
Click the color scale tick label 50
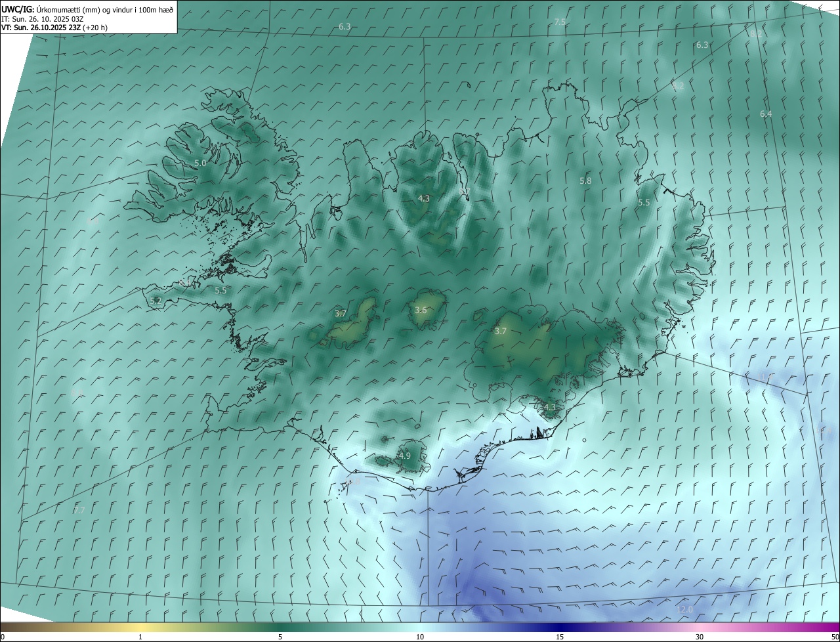tap(835, 637)
